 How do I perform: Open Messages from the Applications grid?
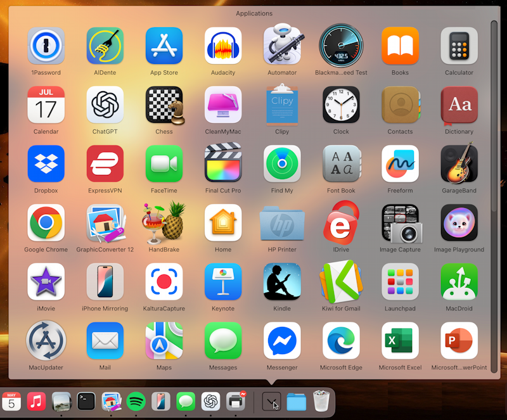(223, 340)
